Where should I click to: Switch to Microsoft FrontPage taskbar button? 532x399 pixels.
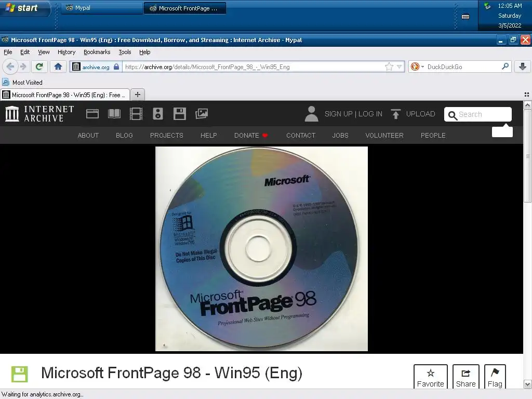(185, 8)
